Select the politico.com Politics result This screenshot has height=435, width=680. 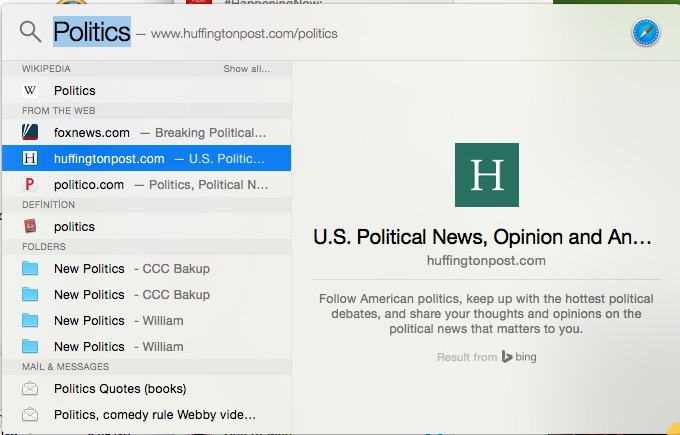(147, 184)
